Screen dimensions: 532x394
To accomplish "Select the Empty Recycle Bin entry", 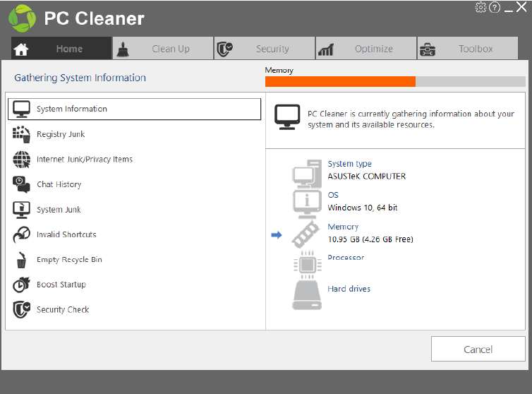I will [134, 260].
